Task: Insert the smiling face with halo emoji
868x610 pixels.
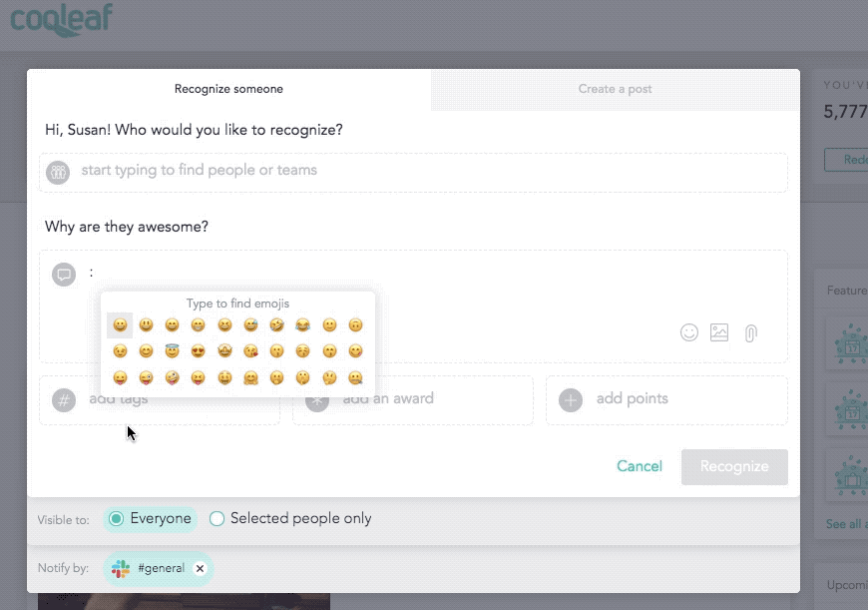Action: point(173,351)
